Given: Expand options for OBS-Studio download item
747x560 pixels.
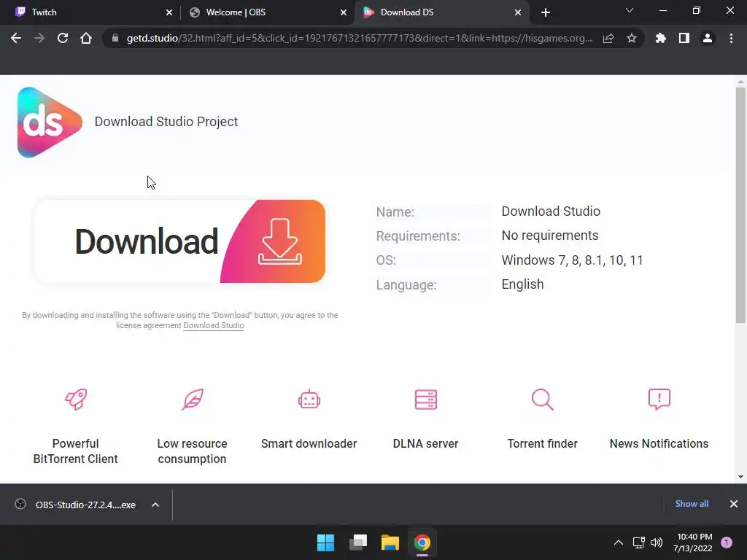Looking at the screenshot, I should 155,505.
